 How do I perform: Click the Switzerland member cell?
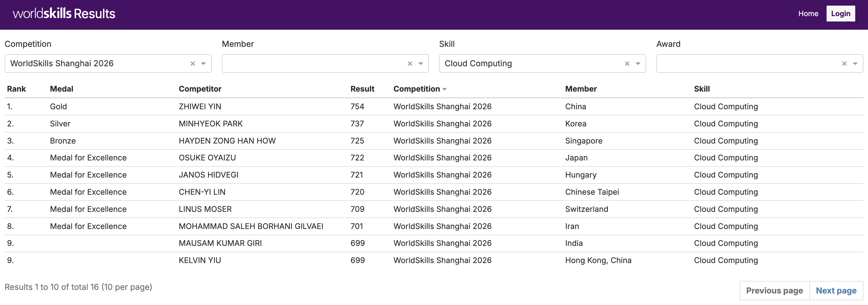(587, 209)
